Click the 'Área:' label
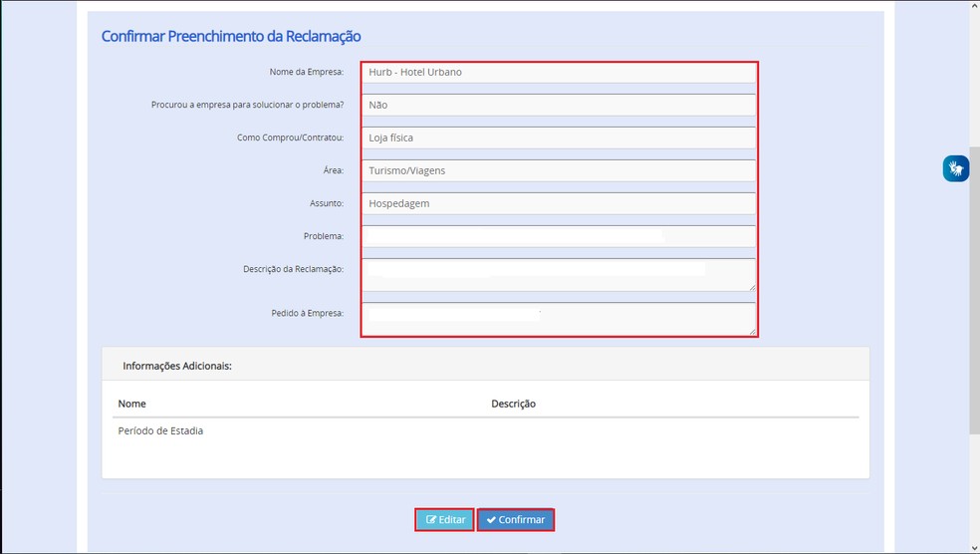The height and width of the screenshot is (554, 980). pyautogui.click(x=333, y=170)
